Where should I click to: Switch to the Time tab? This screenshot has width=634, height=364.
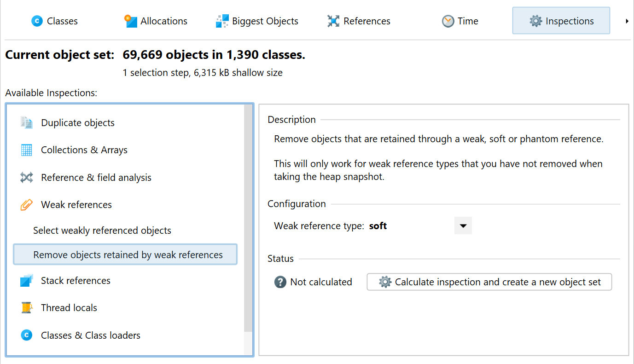coord(460,21)
